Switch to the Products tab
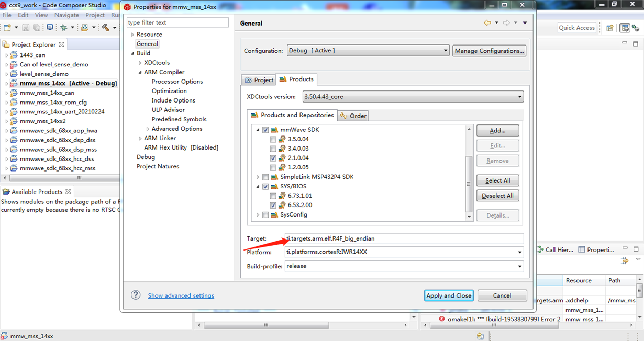Image resolution: width=644 pixels, height=341 pixels. point(296,79)
